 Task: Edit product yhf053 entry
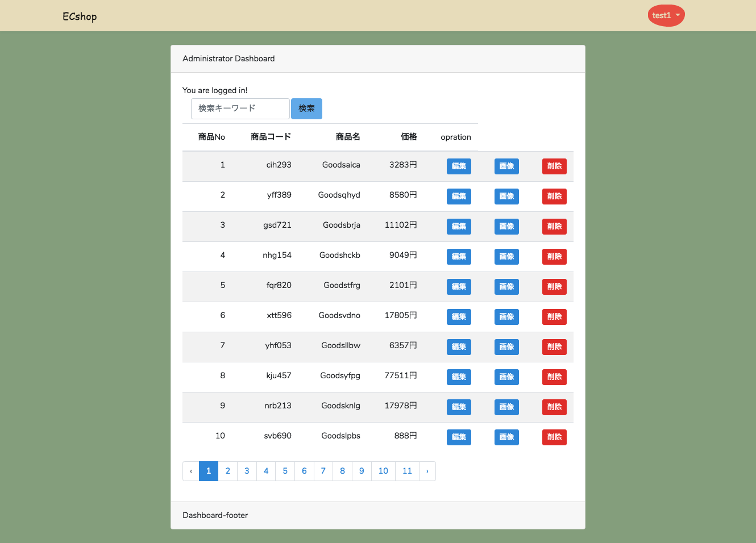pos(458,346)
